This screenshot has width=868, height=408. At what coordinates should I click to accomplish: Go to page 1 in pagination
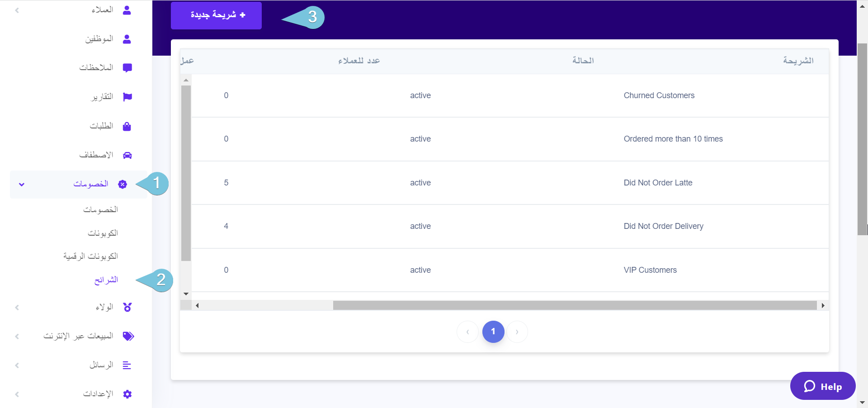pos(493,332)
